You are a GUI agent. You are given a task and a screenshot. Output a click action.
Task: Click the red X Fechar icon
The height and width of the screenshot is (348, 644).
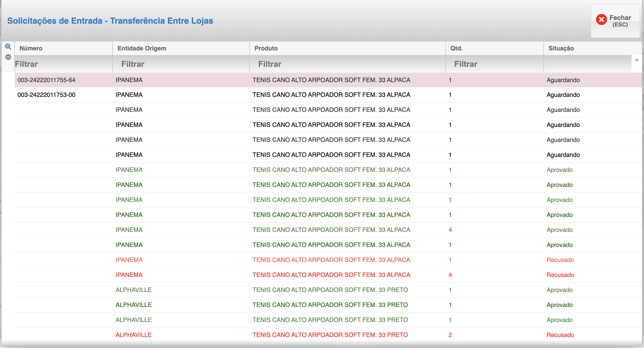click(601, 20)
